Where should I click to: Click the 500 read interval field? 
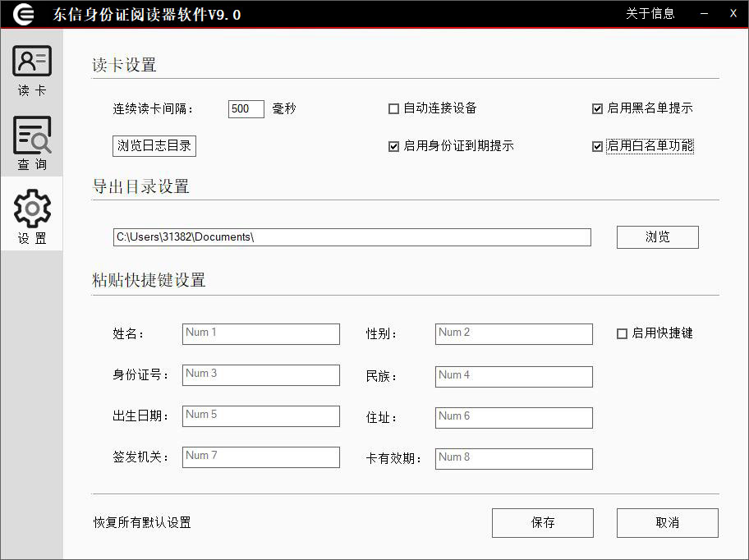pos(246,108)
